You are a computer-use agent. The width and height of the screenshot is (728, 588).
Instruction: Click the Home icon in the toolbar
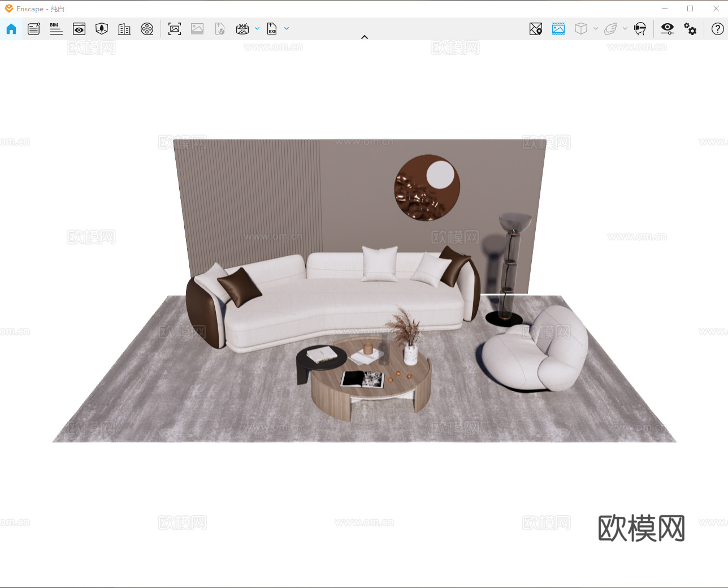tap(11, 29)
